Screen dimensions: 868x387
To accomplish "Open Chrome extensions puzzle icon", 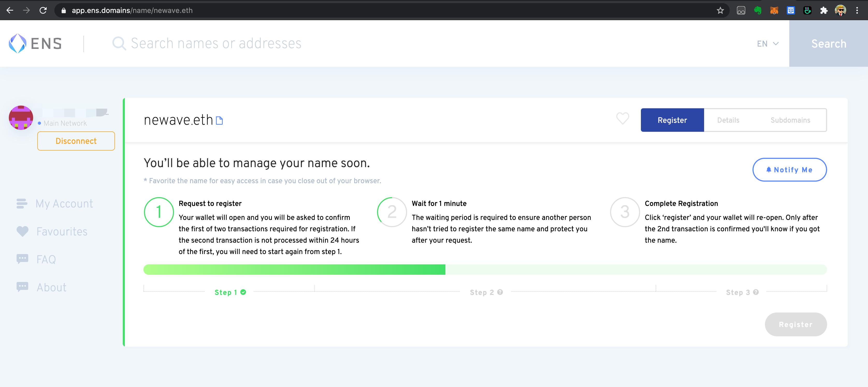I will click(824, 10).
